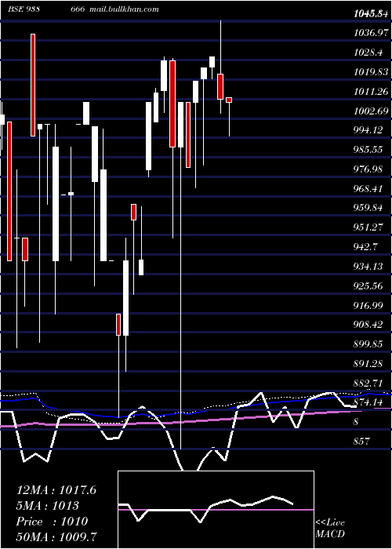Viewport: 392px width, 549px height.
Task: Click the 976.98 price axis label
Action: (368, 169)
